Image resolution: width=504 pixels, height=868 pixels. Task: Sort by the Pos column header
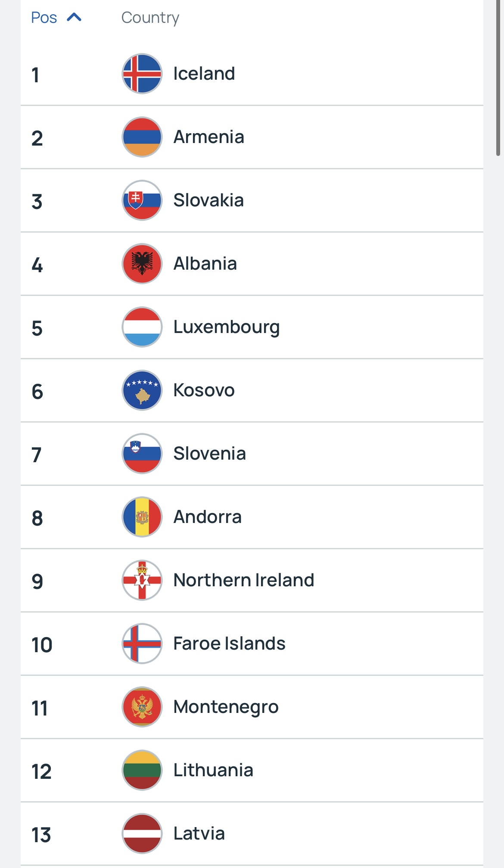pos(44,18)
